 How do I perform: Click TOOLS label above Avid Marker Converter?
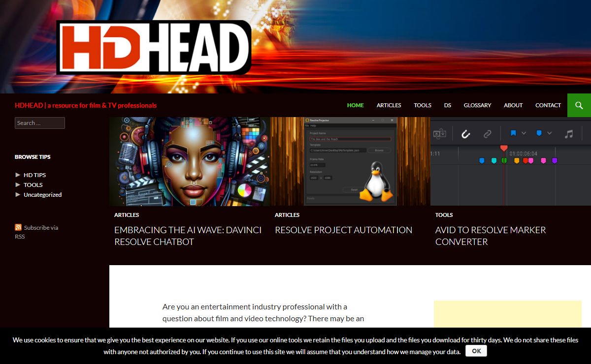point(444,215)
